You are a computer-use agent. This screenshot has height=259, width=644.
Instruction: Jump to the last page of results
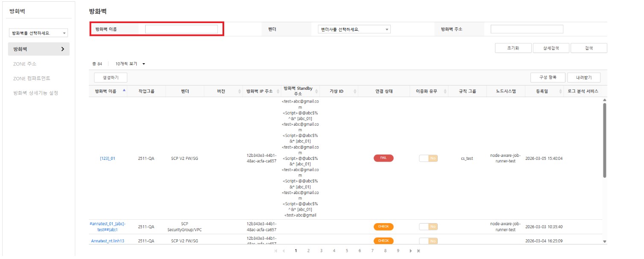click(419, 251)
